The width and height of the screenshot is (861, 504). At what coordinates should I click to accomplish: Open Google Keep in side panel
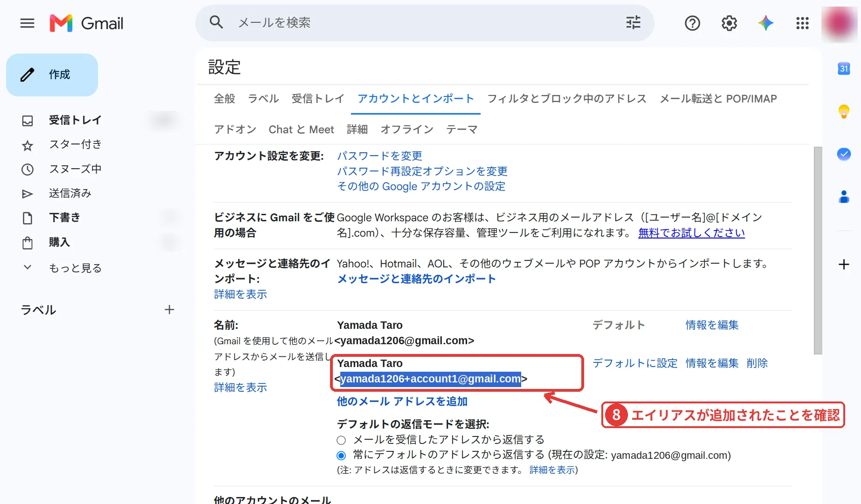coord(844,111)
